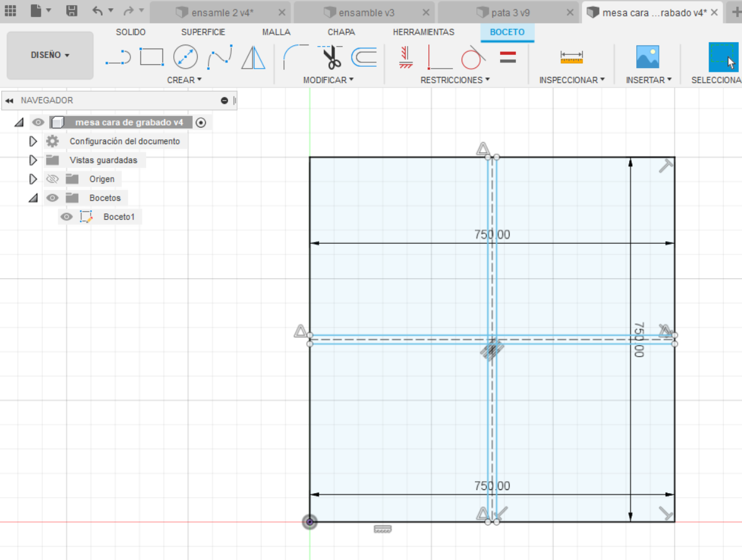Toggle visibility of mesa cara de grabado v4
Image resolution: width=742 pixels, height=560 pixels.
point(38,123)
